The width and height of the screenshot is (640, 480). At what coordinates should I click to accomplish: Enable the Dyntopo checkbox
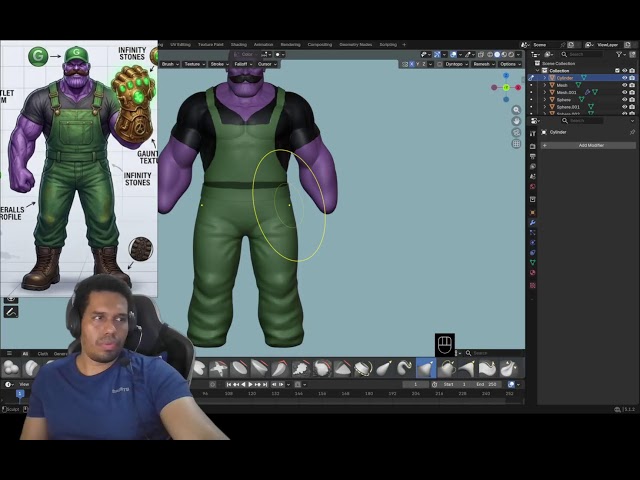pos(440,64)
